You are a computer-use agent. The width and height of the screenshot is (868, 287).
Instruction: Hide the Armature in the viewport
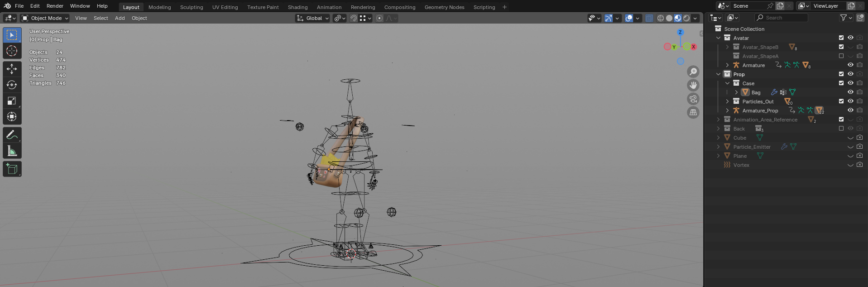click(850, 65)
